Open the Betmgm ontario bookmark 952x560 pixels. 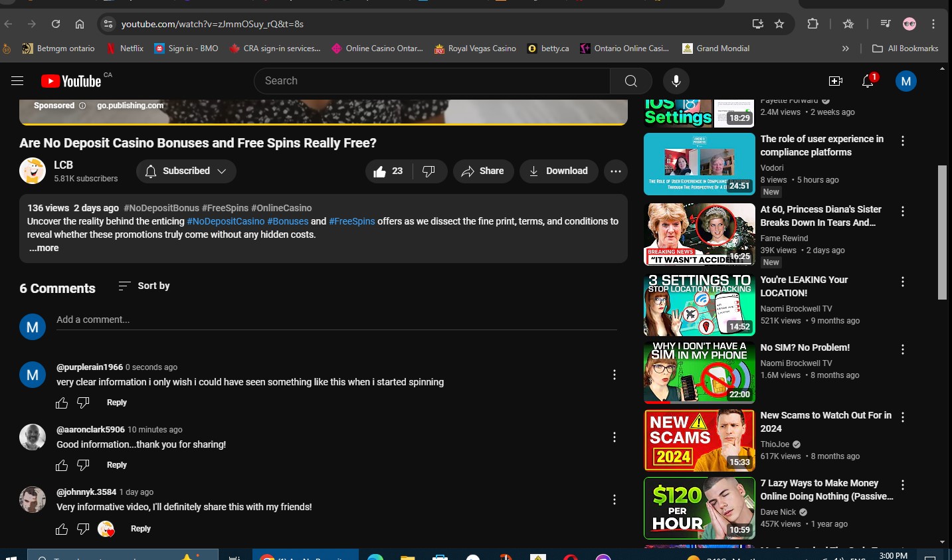click(58, 48)
